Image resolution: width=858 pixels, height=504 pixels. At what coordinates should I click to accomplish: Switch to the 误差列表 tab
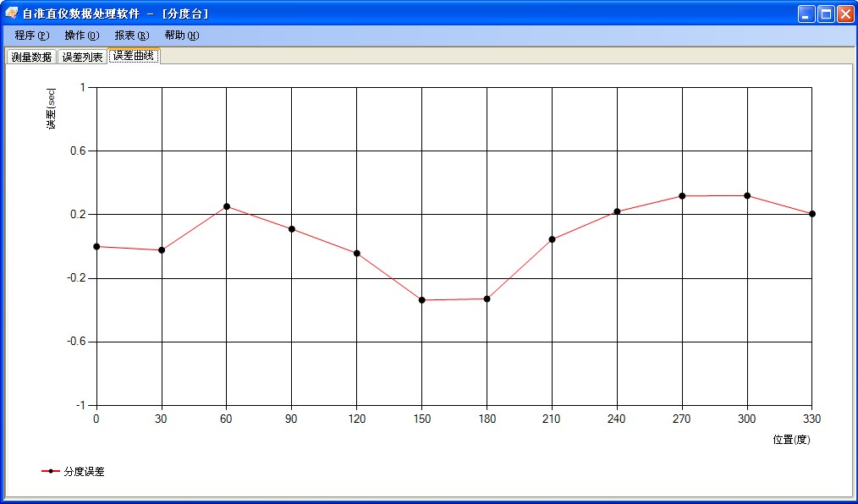[83, 57]
